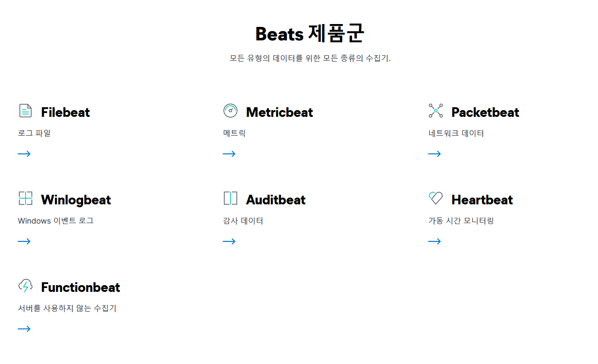Viewport: 598px width, 364px height.
Task: Follow the arrow under Metricbeat
Action: pyautogui.click(x=229, y=154)
